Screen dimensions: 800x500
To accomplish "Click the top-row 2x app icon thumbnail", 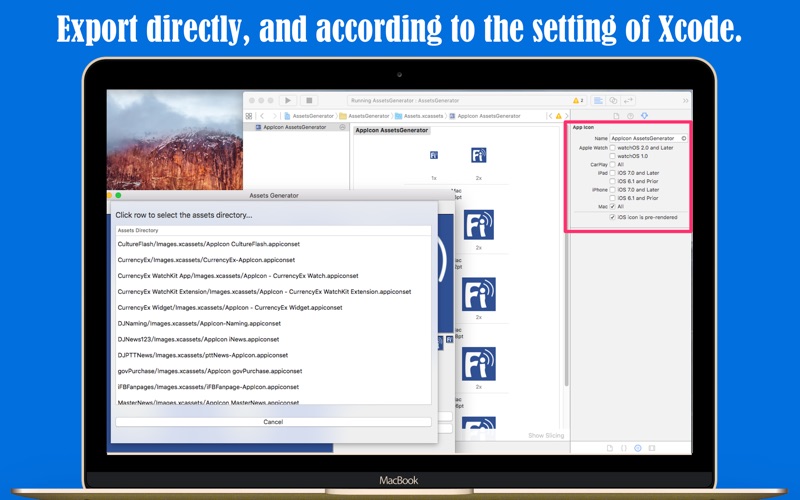I will coord(479,155).
